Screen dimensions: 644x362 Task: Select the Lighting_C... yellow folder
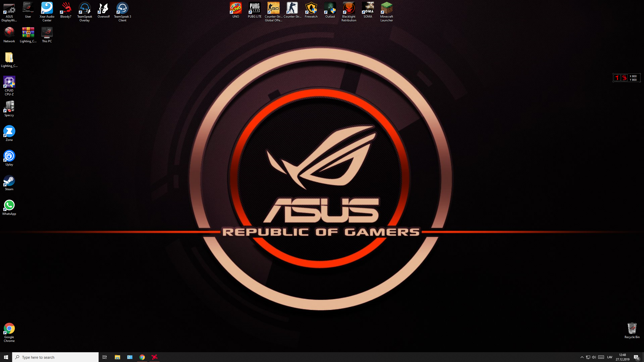click(x=9, y=59)
